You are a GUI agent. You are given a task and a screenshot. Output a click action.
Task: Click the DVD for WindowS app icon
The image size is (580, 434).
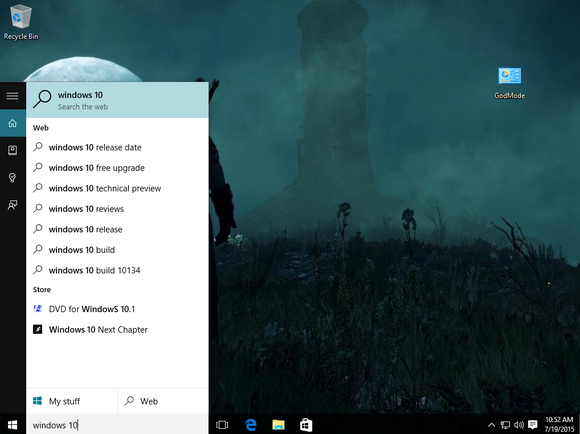pos(37,309)
